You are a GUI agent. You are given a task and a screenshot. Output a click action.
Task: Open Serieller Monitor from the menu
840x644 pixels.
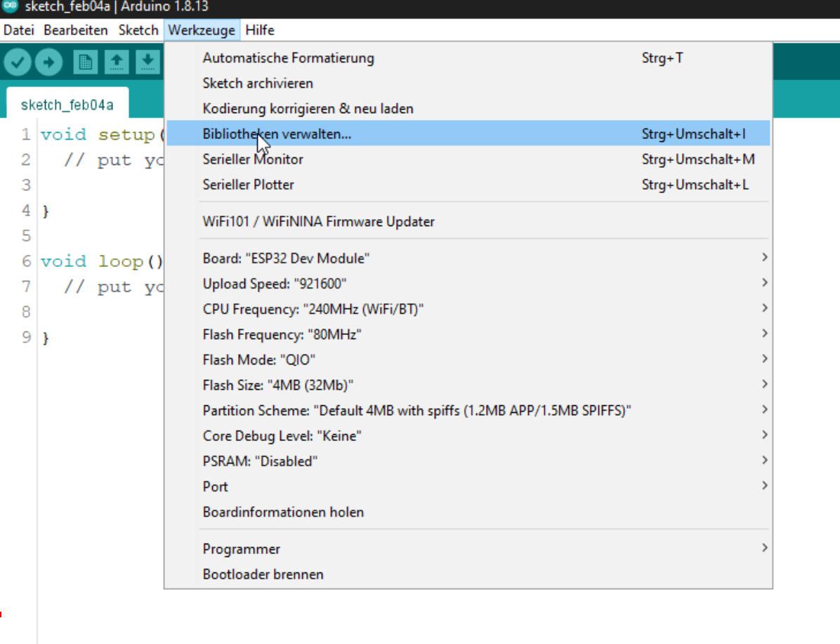[x=253, y=159]
